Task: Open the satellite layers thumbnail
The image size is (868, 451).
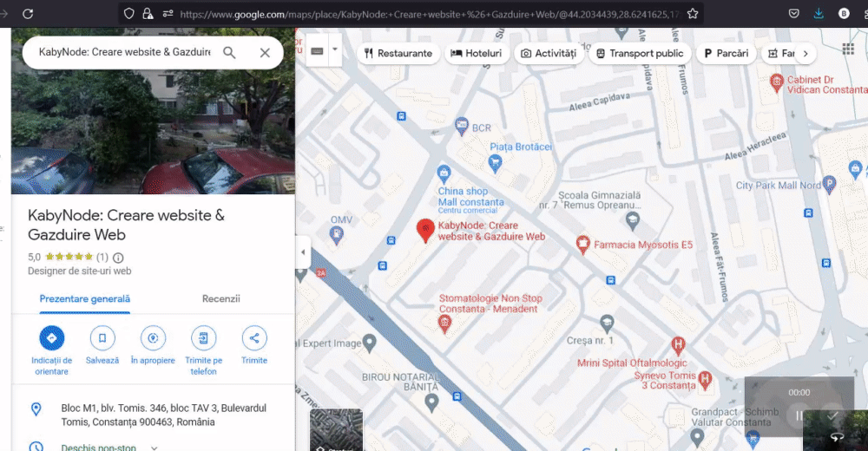Action: (x=336, y=430)
